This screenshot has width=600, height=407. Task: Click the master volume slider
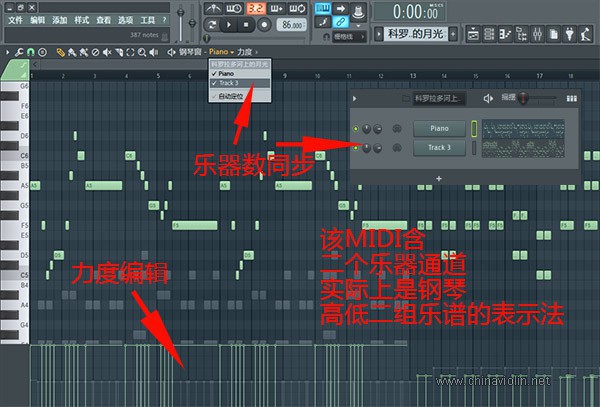point(181,22)
